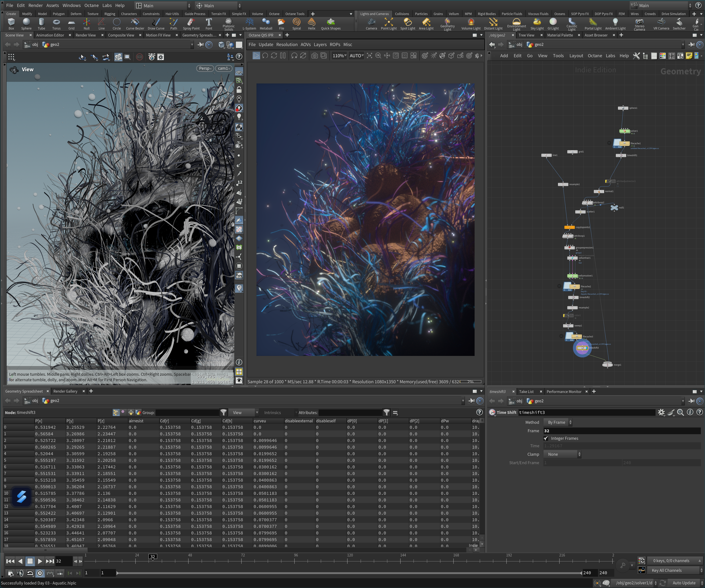Open the Method dropdown showing By Frame

[558, 422]
